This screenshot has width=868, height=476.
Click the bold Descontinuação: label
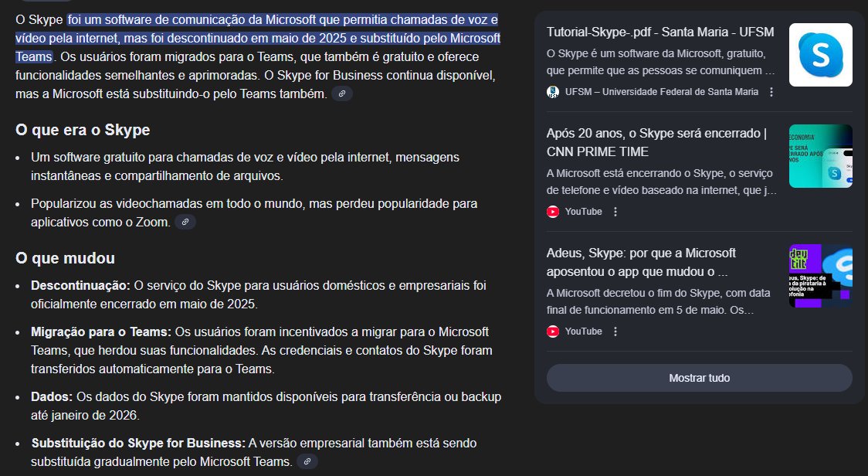point(80,286)
